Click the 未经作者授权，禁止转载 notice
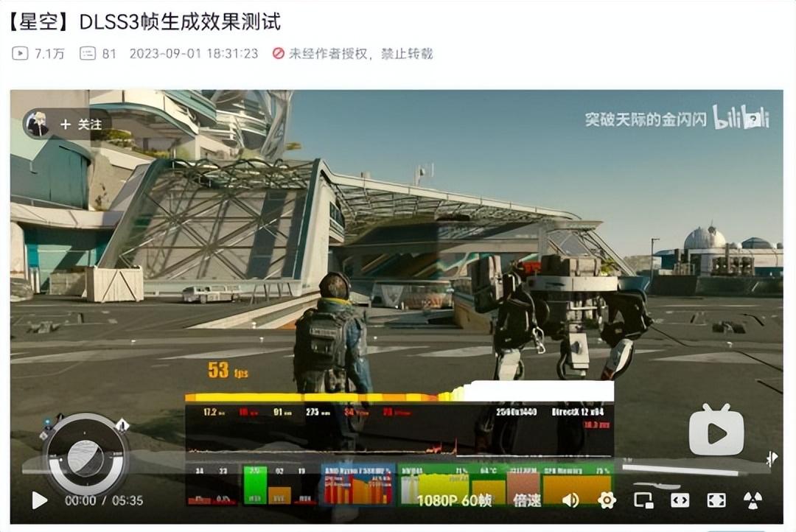The width and height of the screenshot is (796, 532). click(x=353, y=53)
